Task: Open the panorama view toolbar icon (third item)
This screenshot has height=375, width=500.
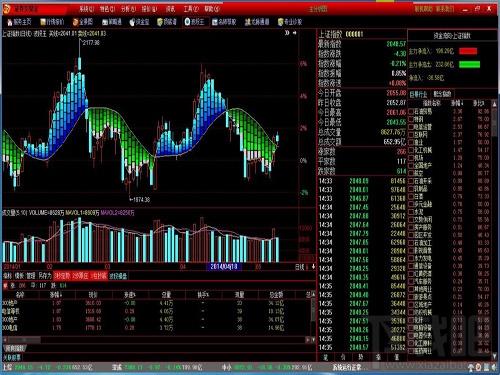Action: pos(82,22)
